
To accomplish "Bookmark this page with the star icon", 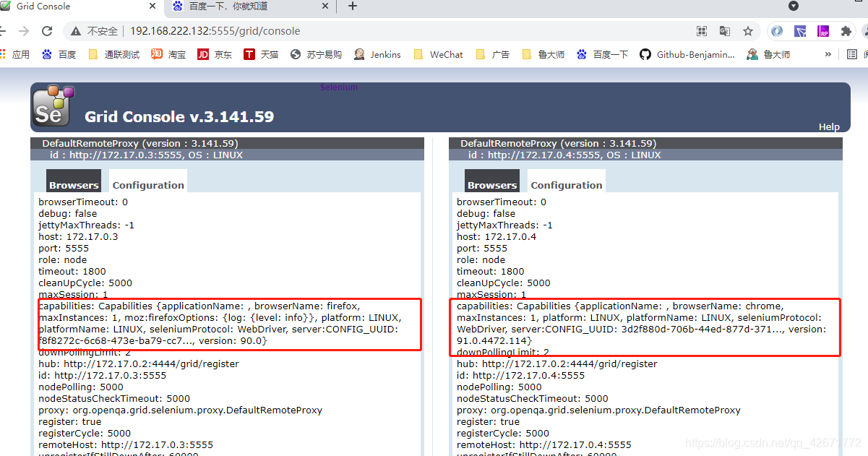I will coord(749,31).
